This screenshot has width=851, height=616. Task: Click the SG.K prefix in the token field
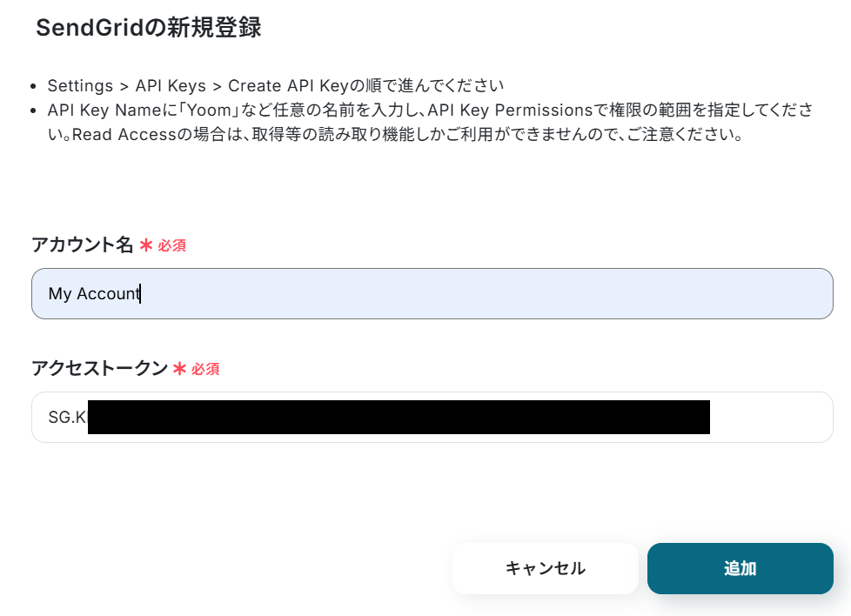[67, 417]
